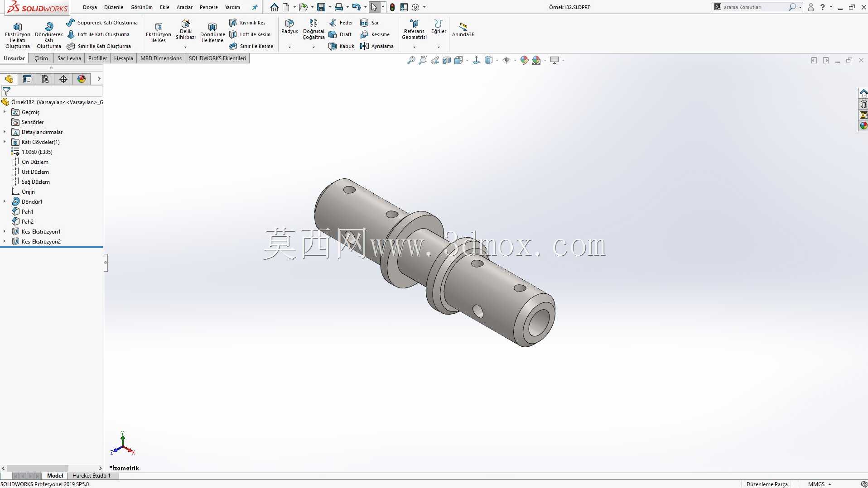Expand the Detaylandırmalar tree node
Screen dimensions: 868x488
point(5,132)
